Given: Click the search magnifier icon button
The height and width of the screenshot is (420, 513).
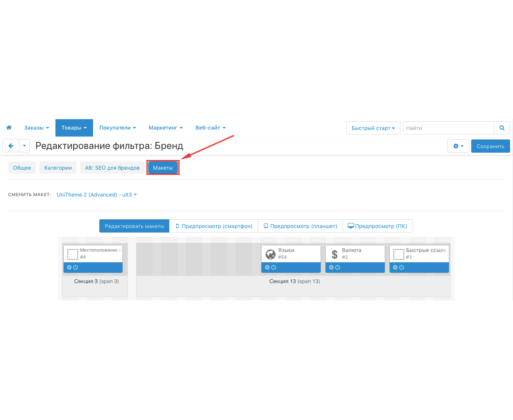Looking at the screenshot, I should pyautogui.click(x=502, y=128).
